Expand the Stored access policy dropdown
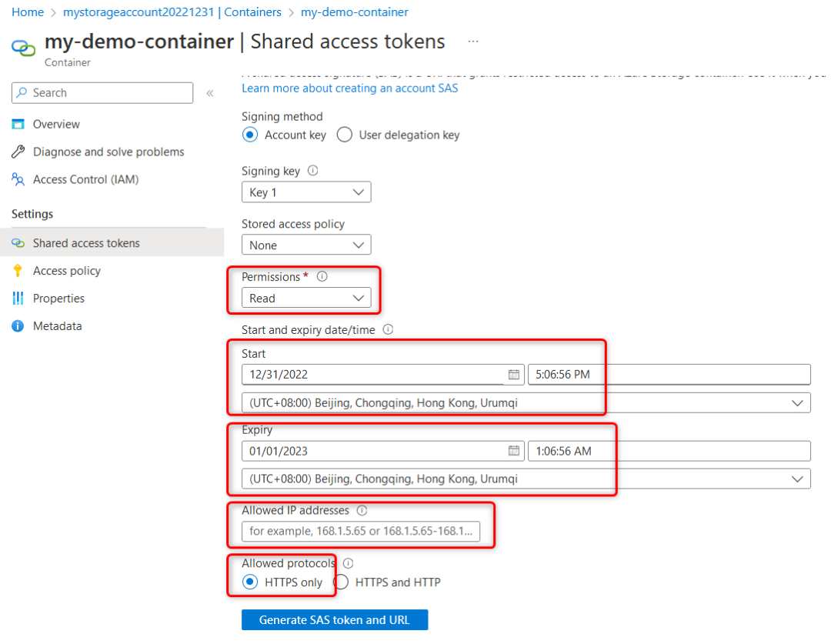 pos(306,245)
